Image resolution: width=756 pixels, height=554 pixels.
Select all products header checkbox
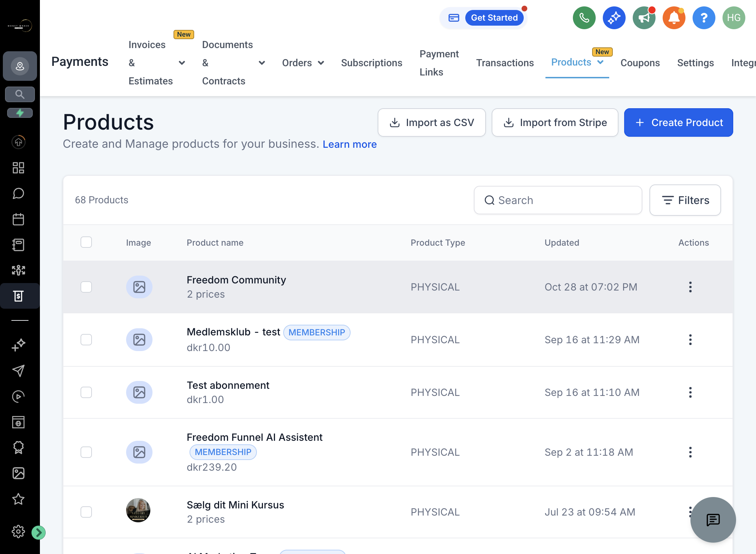(x=86, y=242)
